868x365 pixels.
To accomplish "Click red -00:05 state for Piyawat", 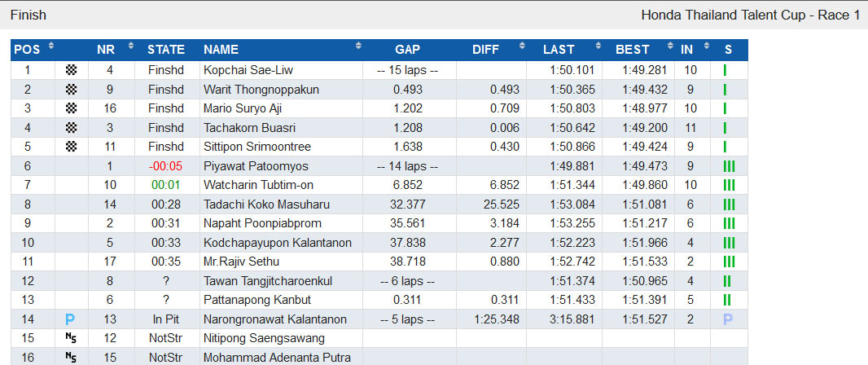I will (165, 166).
